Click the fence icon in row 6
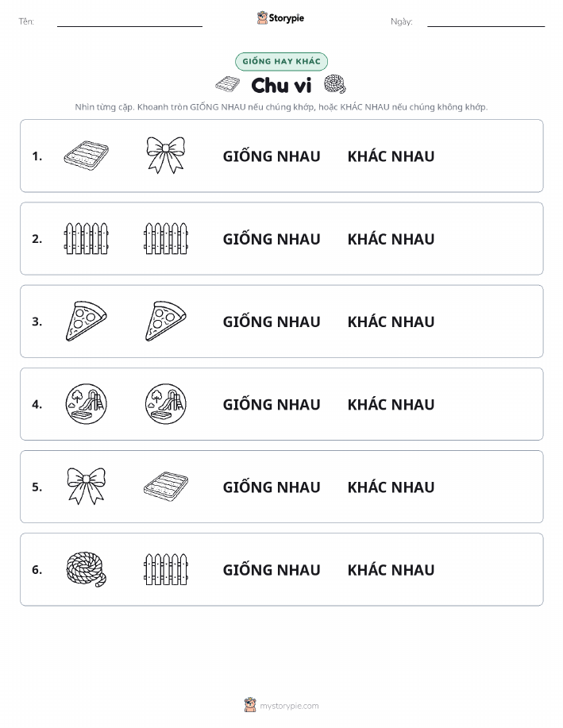The height and width of the screenshot is (728, 563). click(x=166, y=569)
